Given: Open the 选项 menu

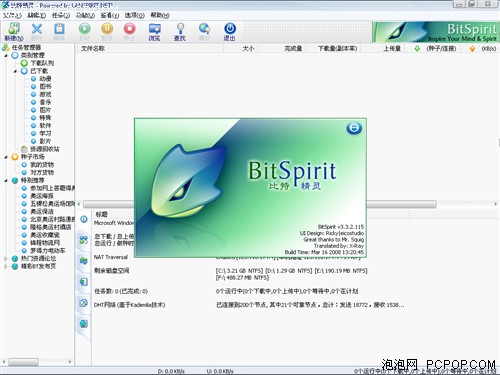Looking at the screenshot, I should [x=134, y=15].
